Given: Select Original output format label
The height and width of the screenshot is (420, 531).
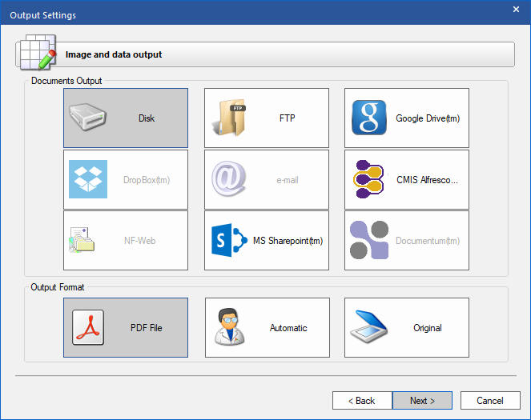Looking at the screenshot, I should pyautogui.click(x=428, y=328).
